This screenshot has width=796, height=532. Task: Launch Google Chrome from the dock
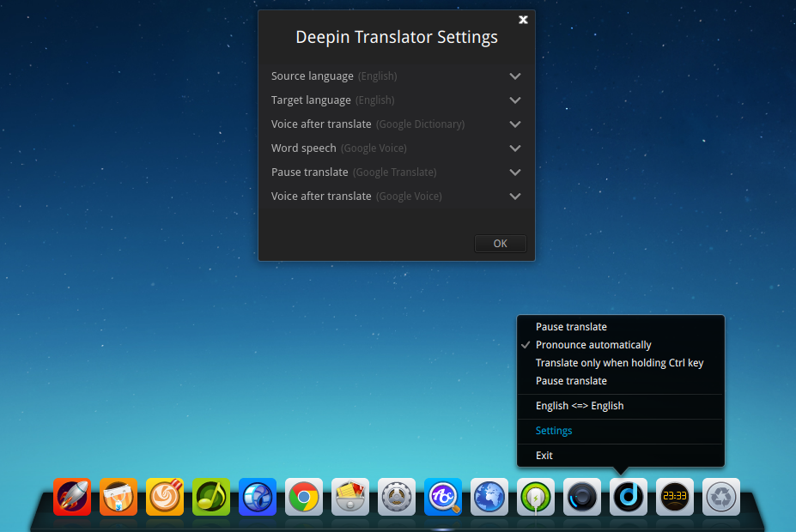coord(303,497)
